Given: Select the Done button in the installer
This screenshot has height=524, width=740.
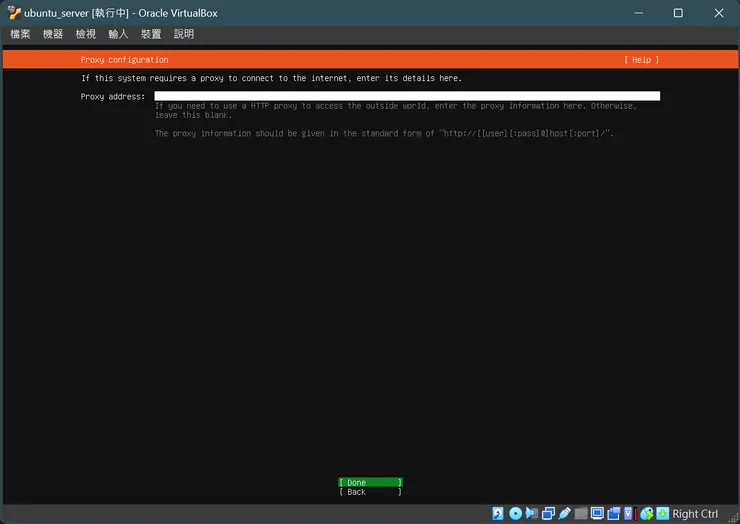Looking at the screenshot, I should pos(370,482).
